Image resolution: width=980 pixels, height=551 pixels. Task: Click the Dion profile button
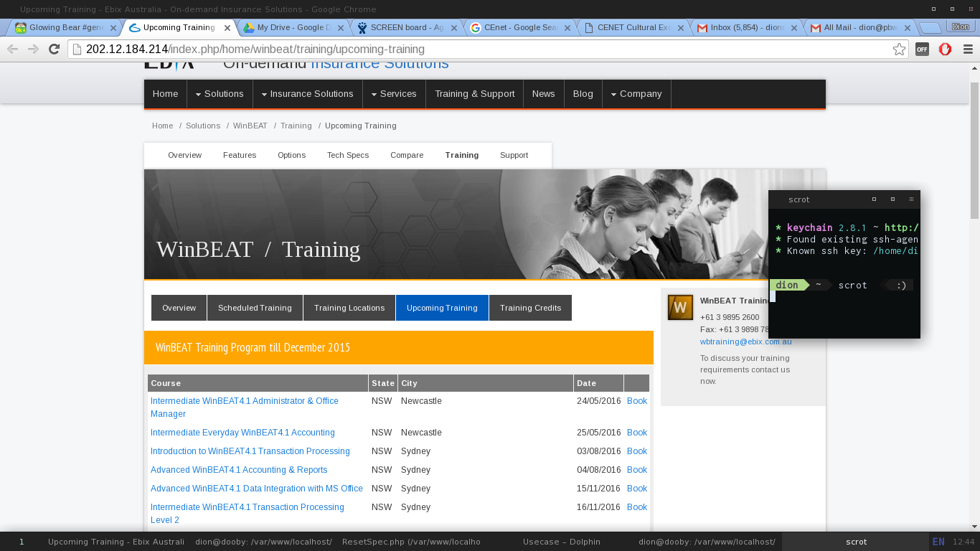tap(961, 27)
